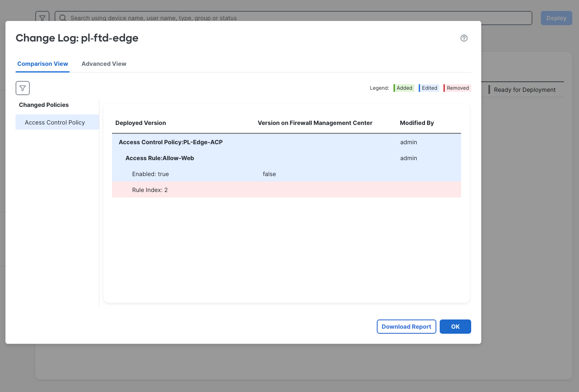Viewport: 579px width, 392px height.
Task: Click the 'false' value in FMC version column
Action: 269,174
